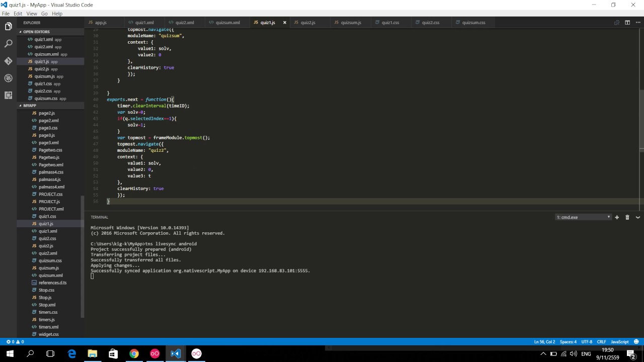Screen dimensions: 644x362
Task: Switch input language via ENG indicator
Action: pos(586,354)
